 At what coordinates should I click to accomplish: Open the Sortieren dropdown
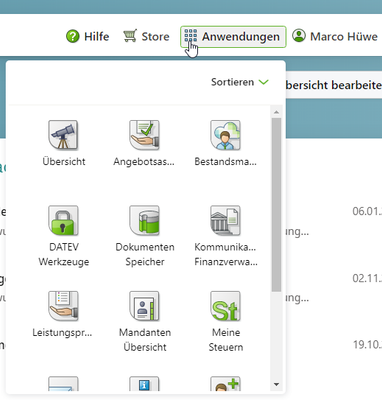click(x=240, y=82)
